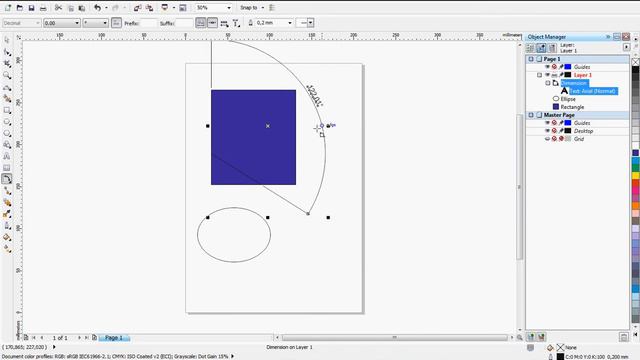Select Ellipse in the Object Manager
Screen dimensions: 640x360
click(x=568, y=99)
